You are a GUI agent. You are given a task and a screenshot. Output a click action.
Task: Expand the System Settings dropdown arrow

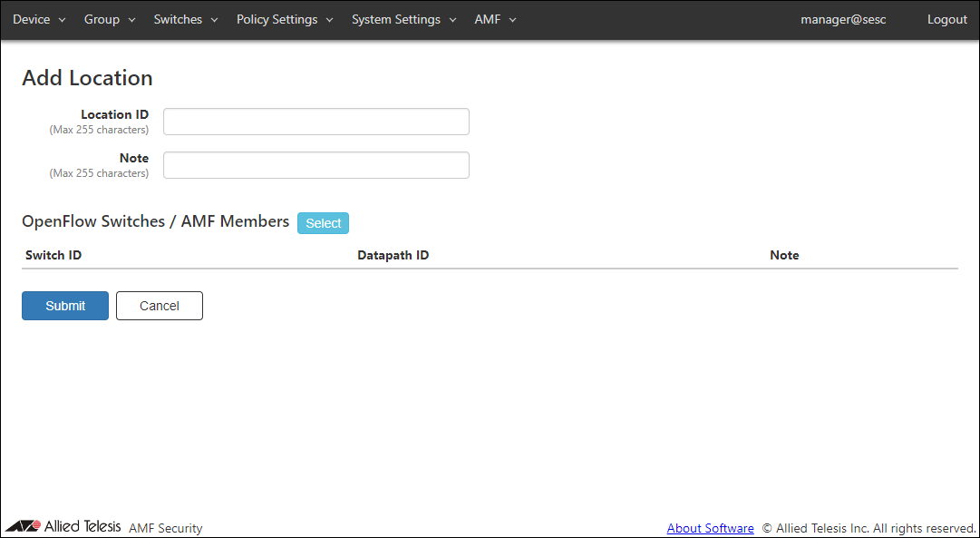click(x=452, y=20)
